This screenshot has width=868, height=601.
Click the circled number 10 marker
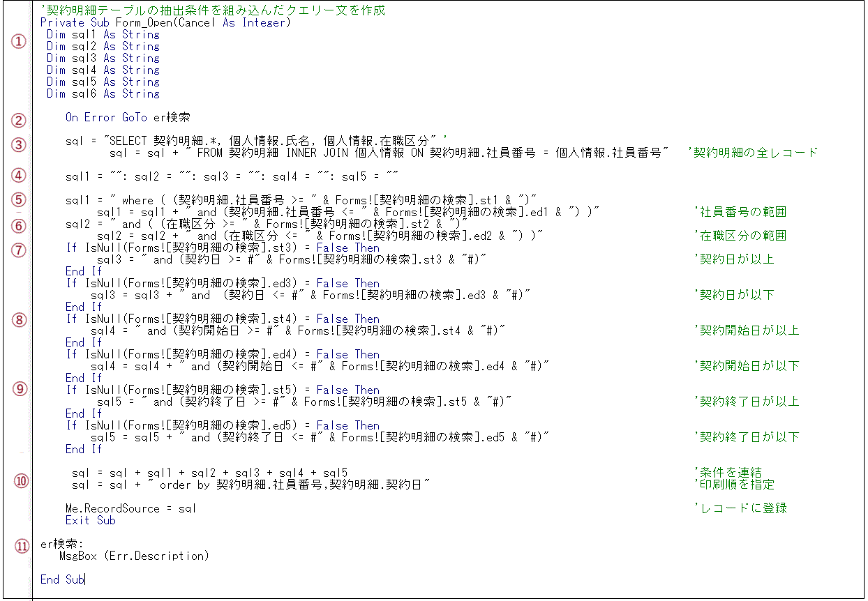[x=22, y=480]
